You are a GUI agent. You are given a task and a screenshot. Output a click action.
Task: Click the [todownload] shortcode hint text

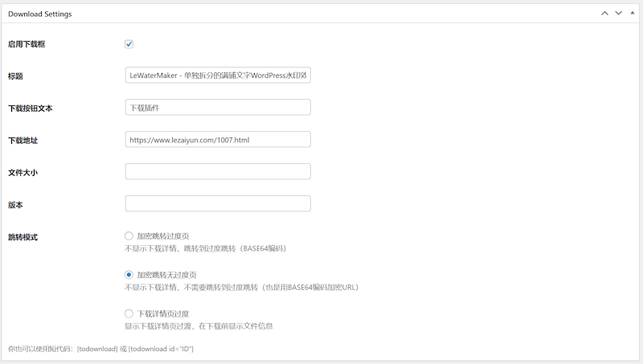tap(100, 349)
